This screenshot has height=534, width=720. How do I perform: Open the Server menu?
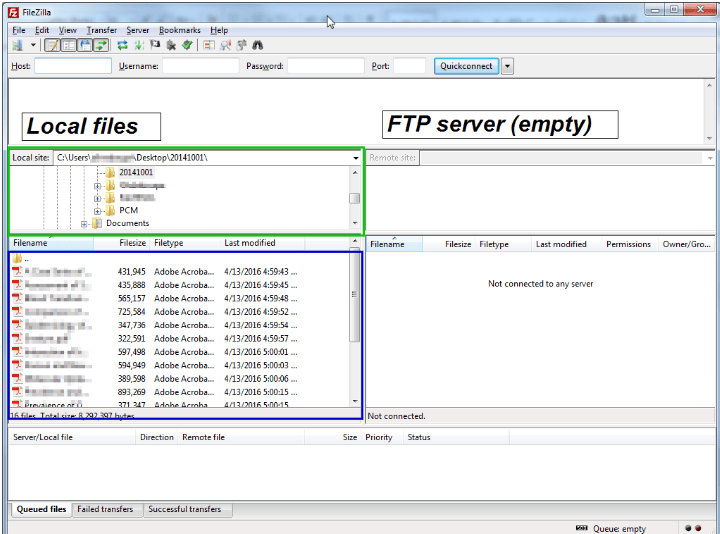tap(138, 30)
